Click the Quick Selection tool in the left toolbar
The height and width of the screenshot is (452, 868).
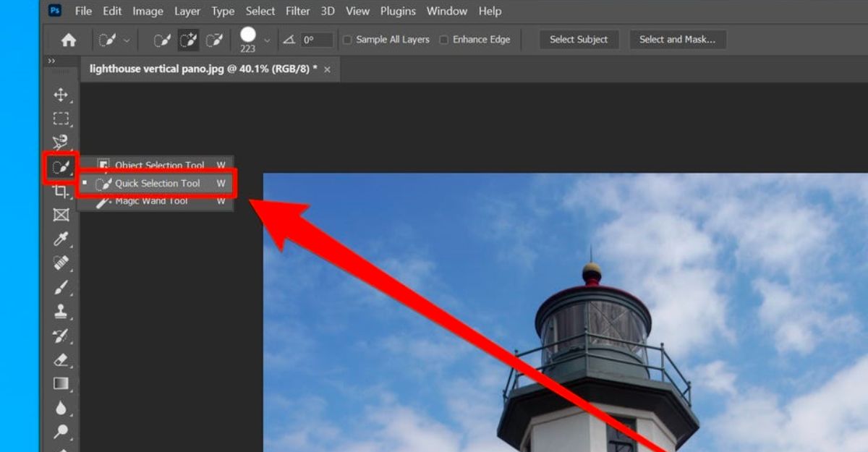pyautogui.click(x=61, y=168)
